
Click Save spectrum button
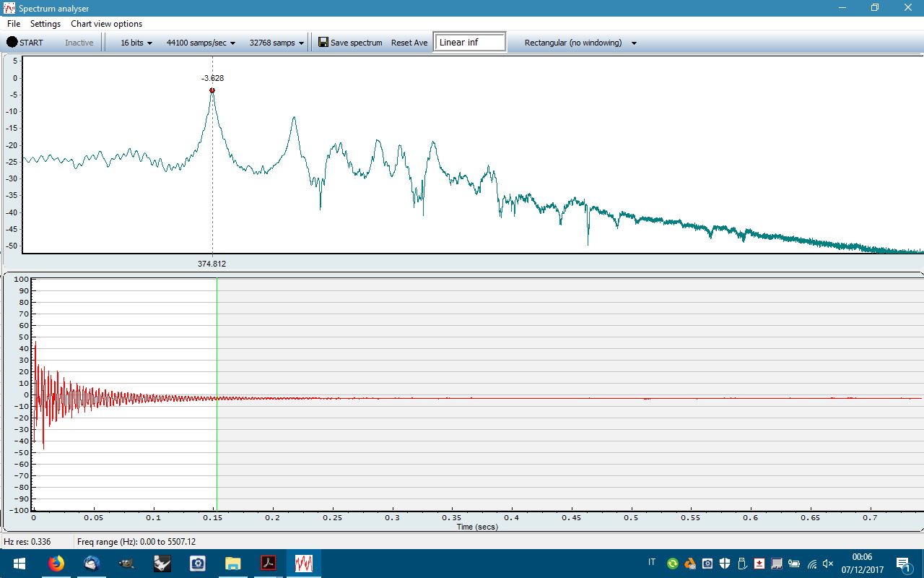point(350,43)
